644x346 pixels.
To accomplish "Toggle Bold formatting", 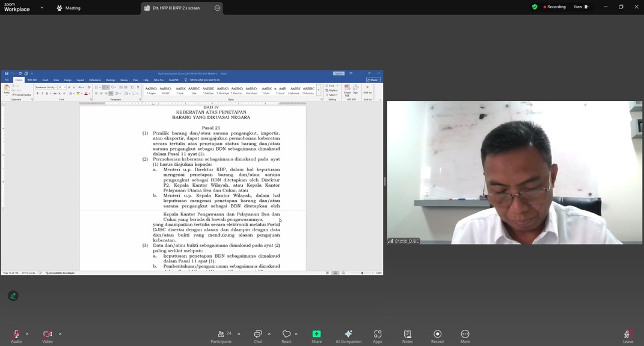I will (37, 94).
